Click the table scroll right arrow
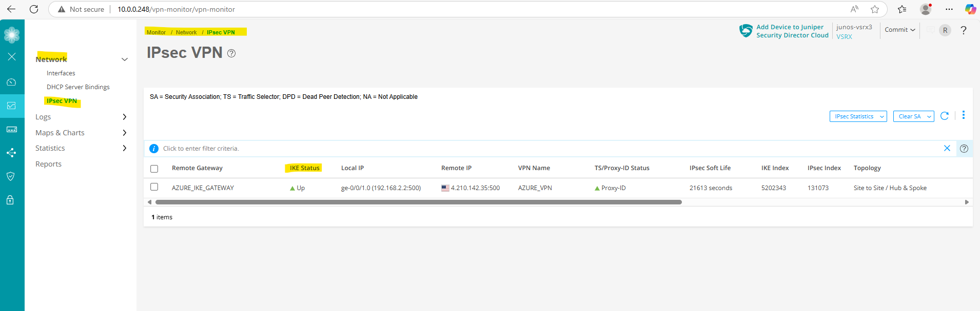The image size is (980, 311). coord(967,202)
